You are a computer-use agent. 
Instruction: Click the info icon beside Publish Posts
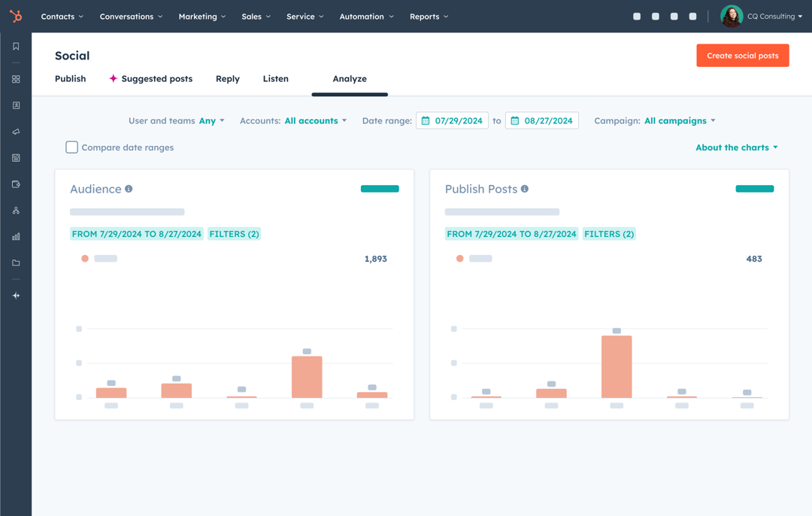525,189
